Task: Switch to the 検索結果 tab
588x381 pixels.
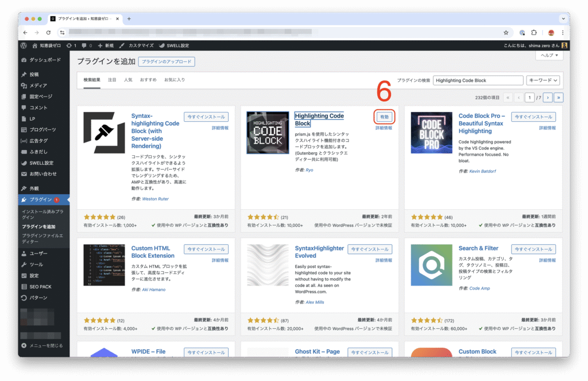Action: pyautogui.click(x=92, y=80)
